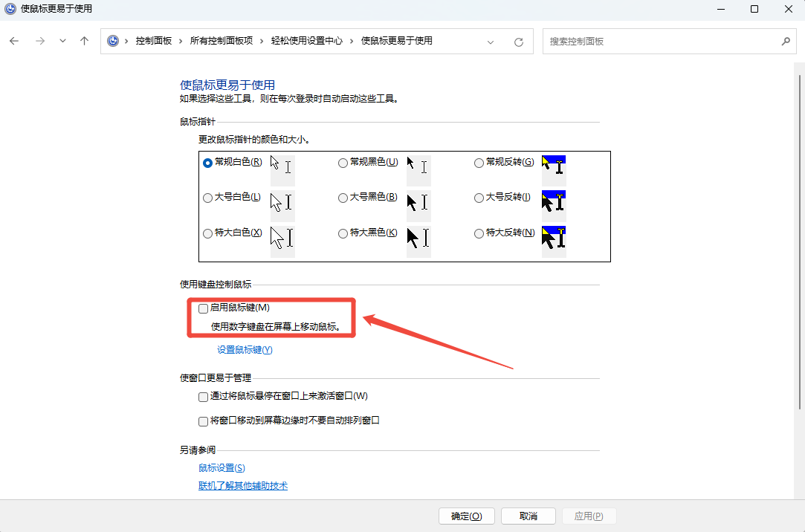Click the text 使用数字键盘在屏幕上移动鼠标。
This screenshot has height=532, width=805.
[277, 327]
